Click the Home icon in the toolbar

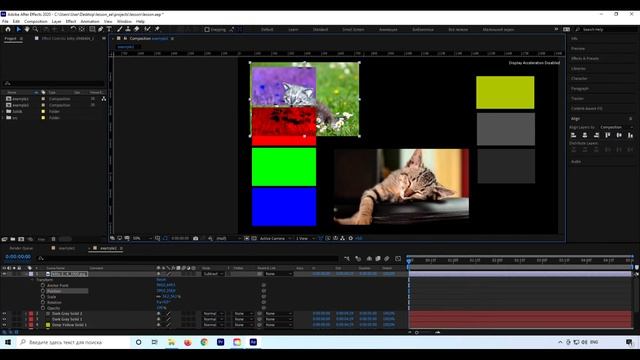click(x=8, y=29)
